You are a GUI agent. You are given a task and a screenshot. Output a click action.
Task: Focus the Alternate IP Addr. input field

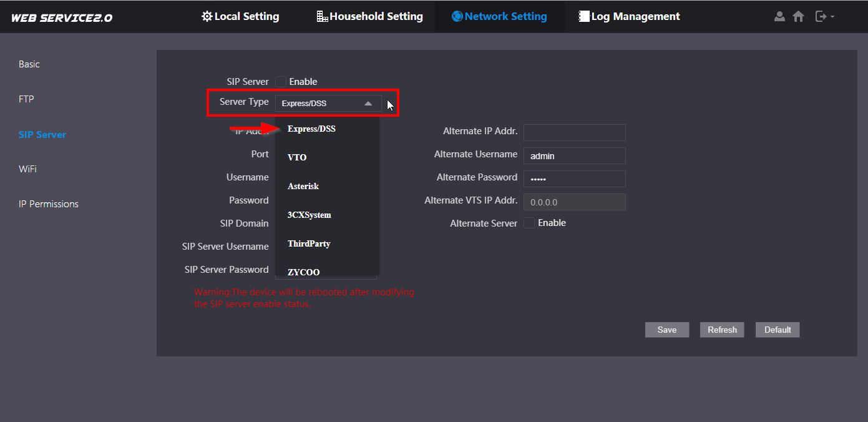point(574,132)
